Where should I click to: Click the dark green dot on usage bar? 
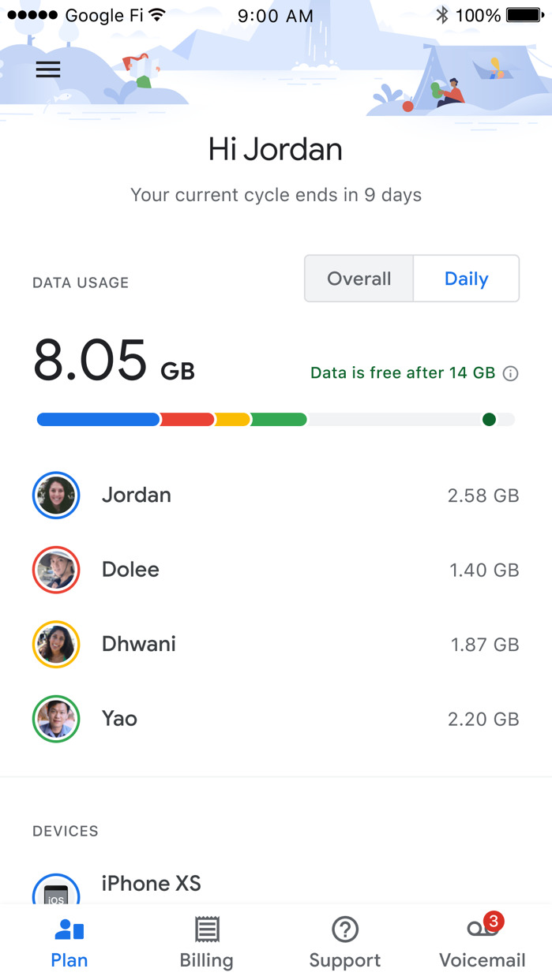click(x=489, y=420)
